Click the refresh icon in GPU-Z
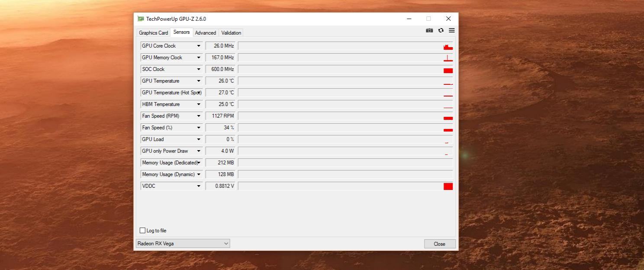The width and height of the screenshot is (644, 270). (441, 30)
